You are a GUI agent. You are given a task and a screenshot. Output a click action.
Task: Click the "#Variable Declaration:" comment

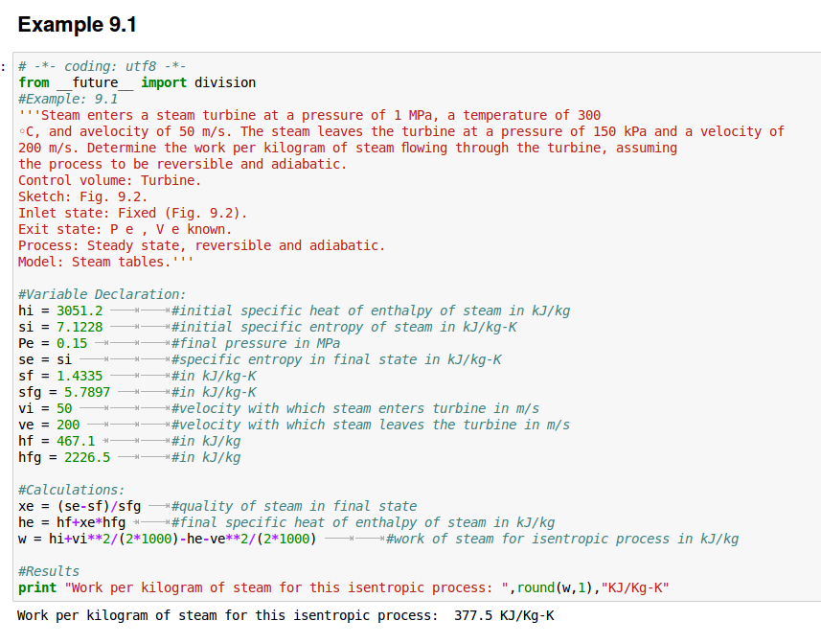[103, 294]
